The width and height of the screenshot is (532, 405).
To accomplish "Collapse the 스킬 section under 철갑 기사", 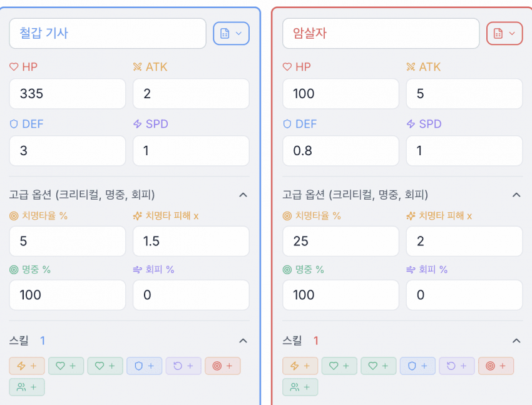I will [x=243, y=341].
